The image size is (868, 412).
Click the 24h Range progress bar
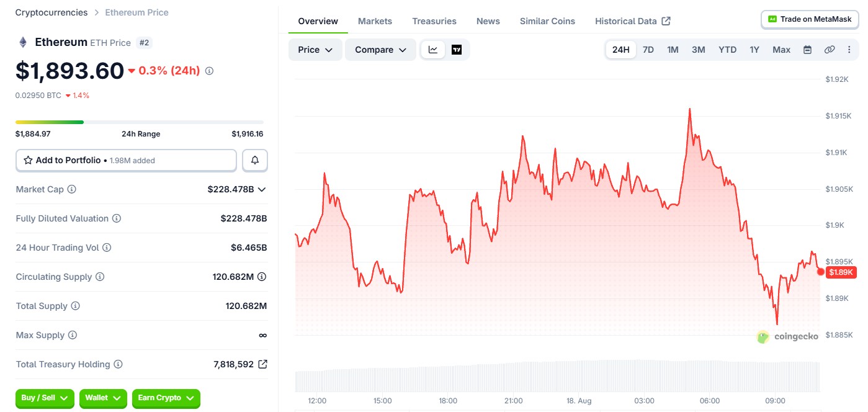coord(140,122)
